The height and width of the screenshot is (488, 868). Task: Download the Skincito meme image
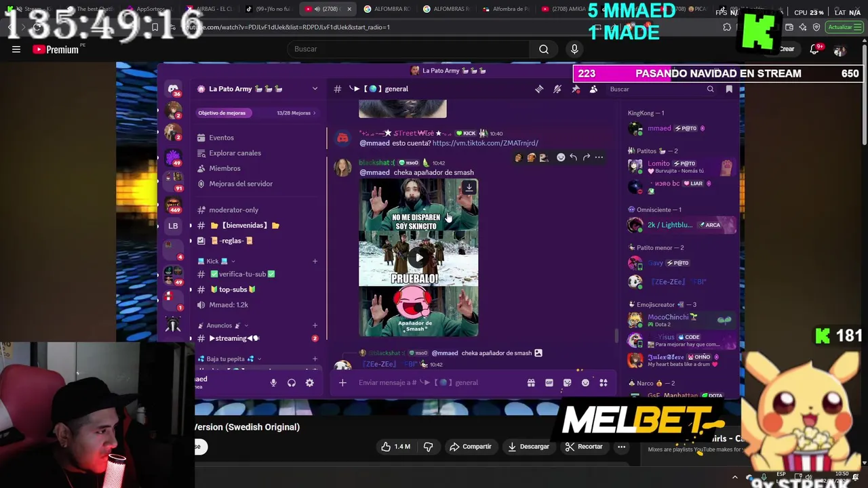point(469,187)
